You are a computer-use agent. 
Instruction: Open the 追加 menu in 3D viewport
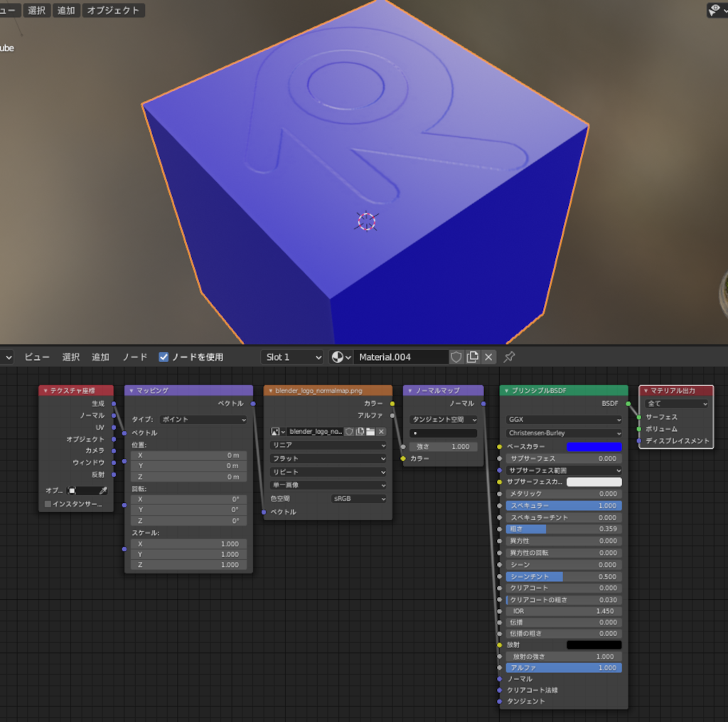tap(66, 10)
